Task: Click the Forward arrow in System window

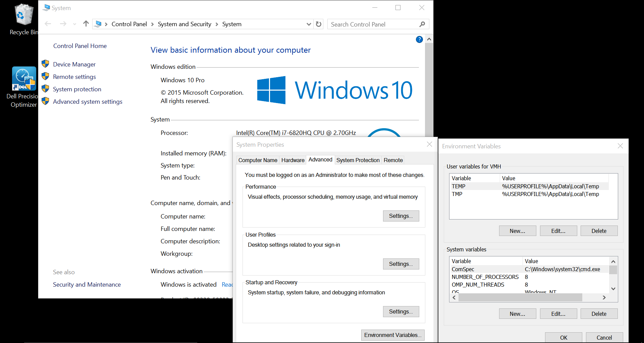Action: point(63,24)
